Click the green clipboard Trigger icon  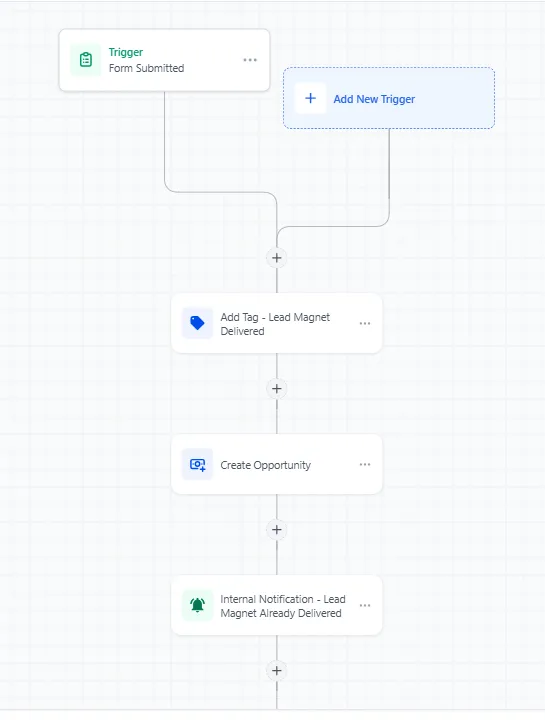[86, 60]
